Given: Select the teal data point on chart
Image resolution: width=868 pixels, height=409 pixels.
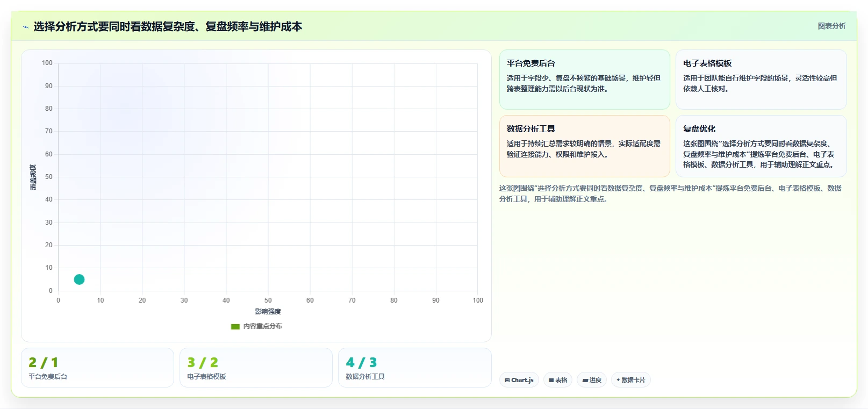Looking at the screenshot, I should [x=79, y=279].
